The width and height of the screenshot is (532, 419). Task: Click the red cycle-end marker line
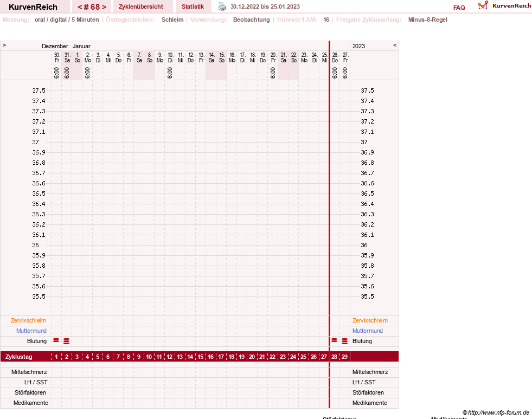(329, 224)
